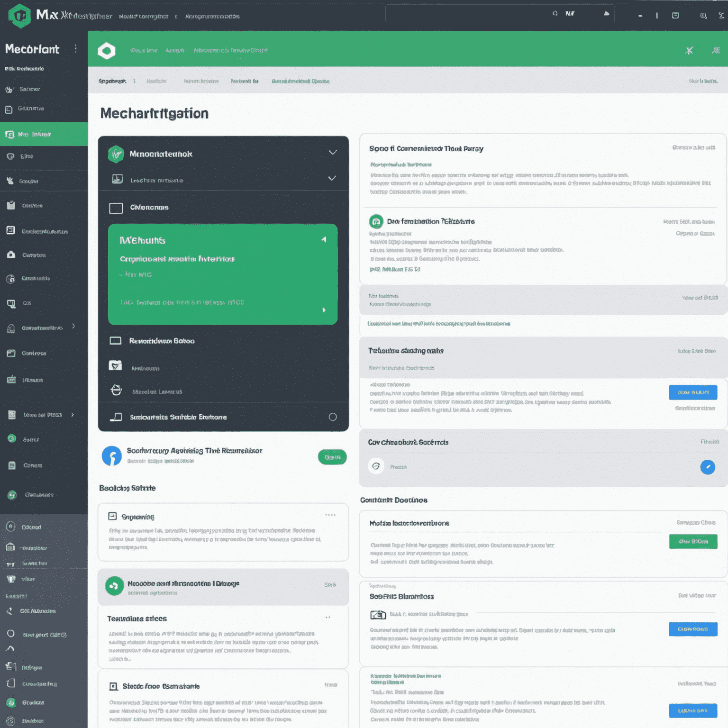Click the triangle arrow at top of green card

[x=324, y=239]
